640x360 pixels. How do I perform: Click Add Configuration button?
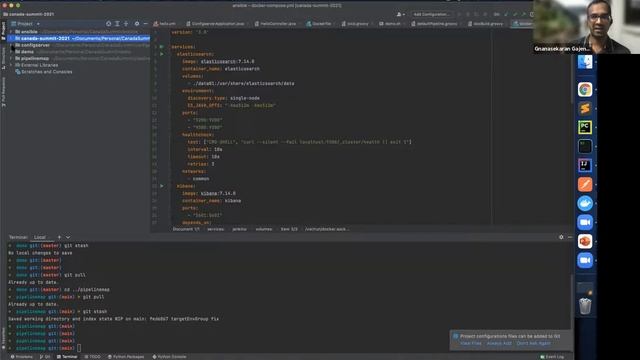click(x=431, y=14)
